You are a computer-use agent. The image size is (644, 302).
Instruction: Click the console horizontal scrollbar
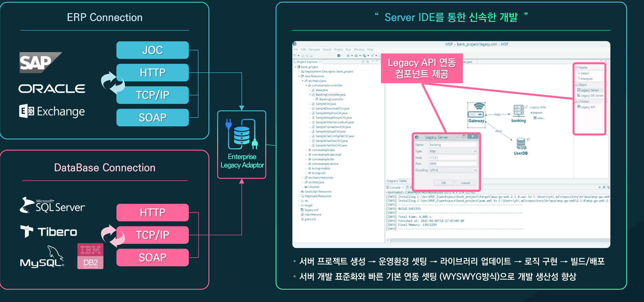[498, 240]
